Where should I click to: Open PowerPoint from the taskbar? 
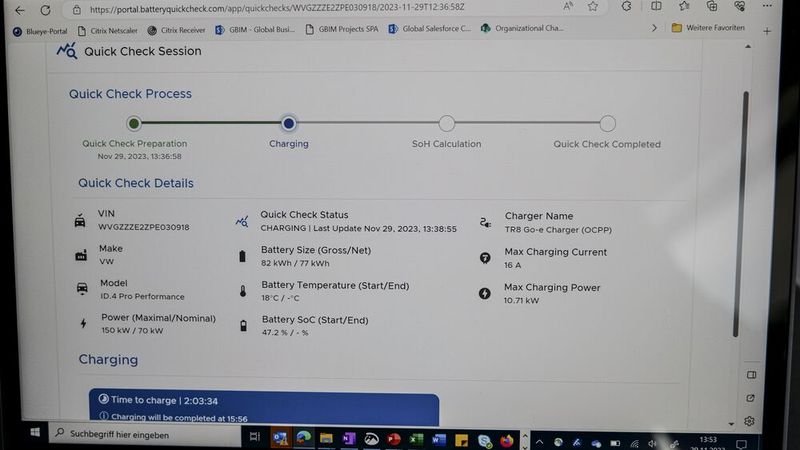pos(393,439)
